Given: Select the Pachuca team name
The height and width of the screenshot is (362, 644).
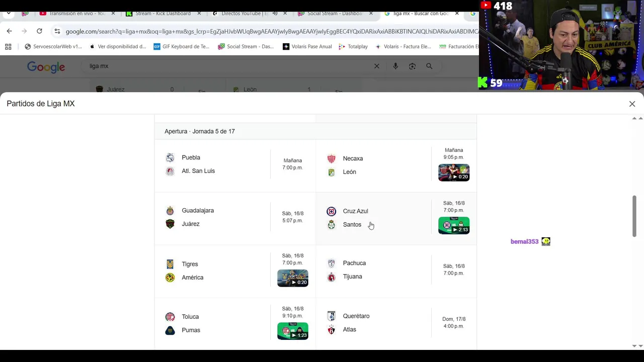Looking at the screenshot, I should pos(354,263).
